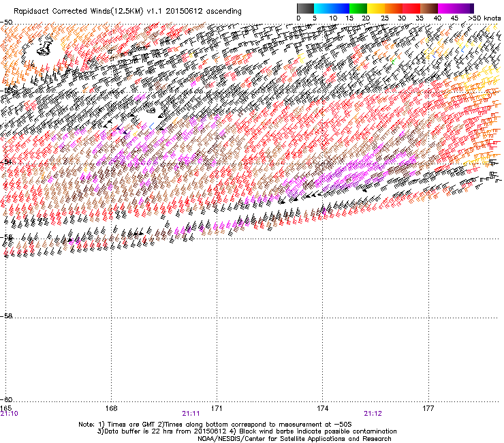Click the -54 latitude axis label
The height and width of the screenshot is (443, 504).
pyautogui.click(x=6, y=162)
